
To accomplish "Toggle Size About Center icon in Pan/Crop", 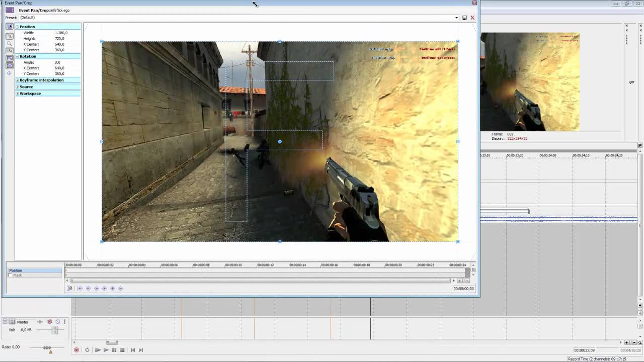I will 10,66.
